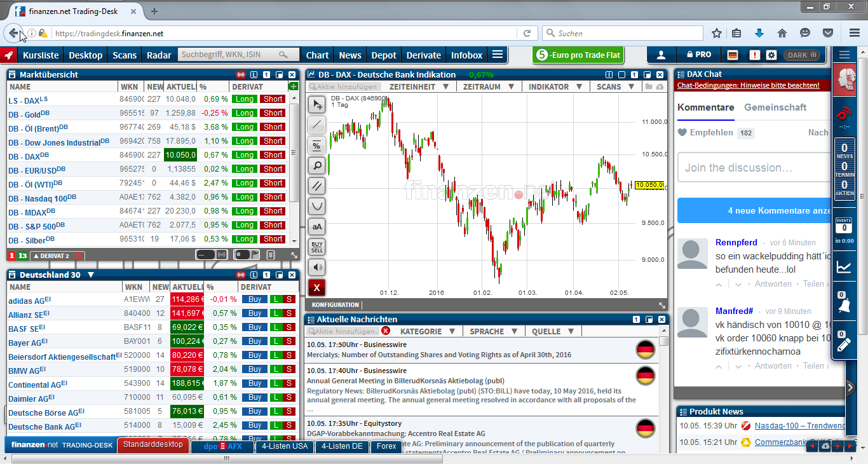Image resolution: width=868 pixels, height=464 pixels.
Task: Open the Scans menu in top navigation
Action: (x=125, y=55)
